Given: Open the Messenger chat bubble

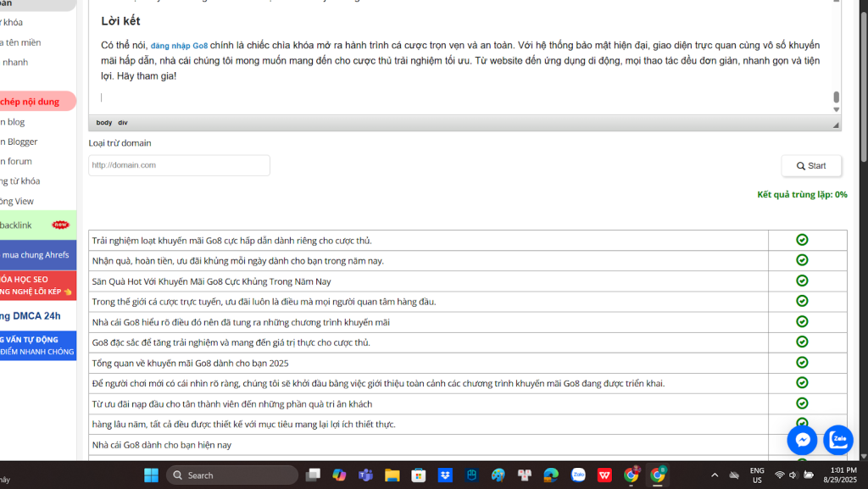Looking at the screenshot, I should pos(801,440).
